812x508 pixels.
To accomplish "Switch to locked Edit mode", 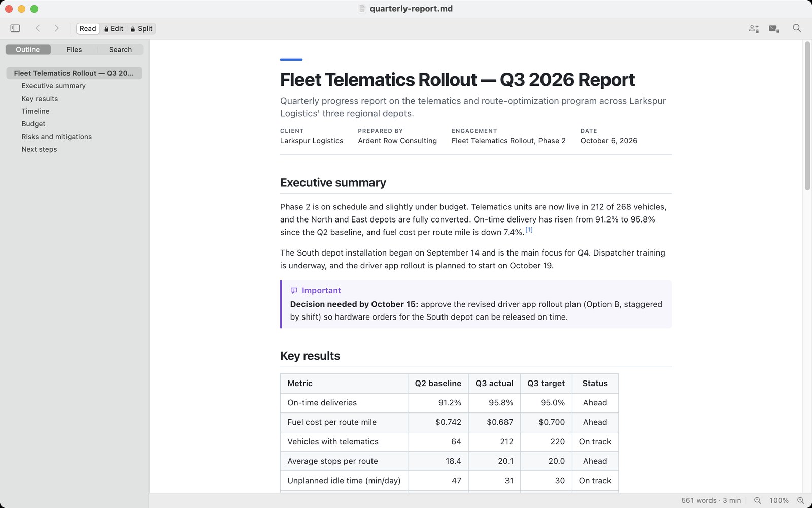I will [114, 28].
